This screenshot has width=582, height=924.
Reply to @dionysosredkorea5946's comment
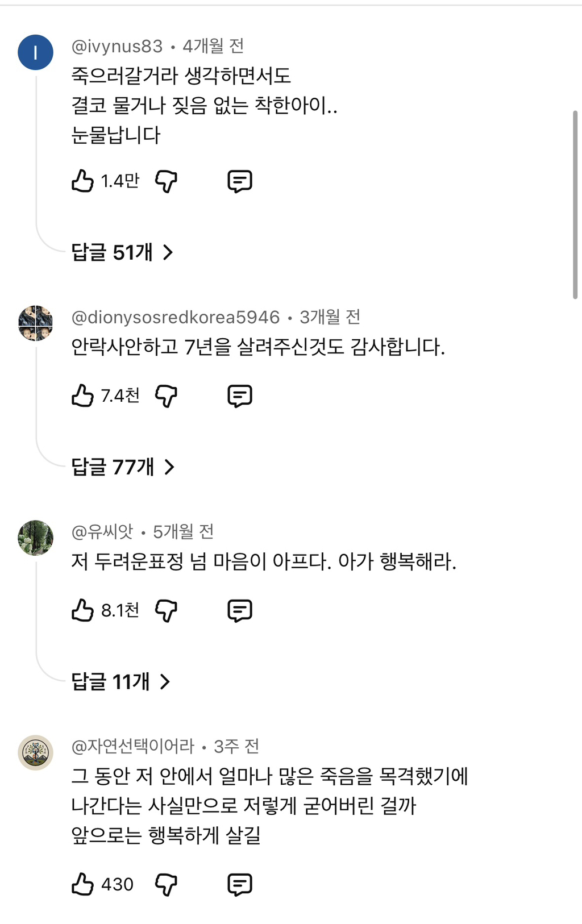click(x=239, y=396)
